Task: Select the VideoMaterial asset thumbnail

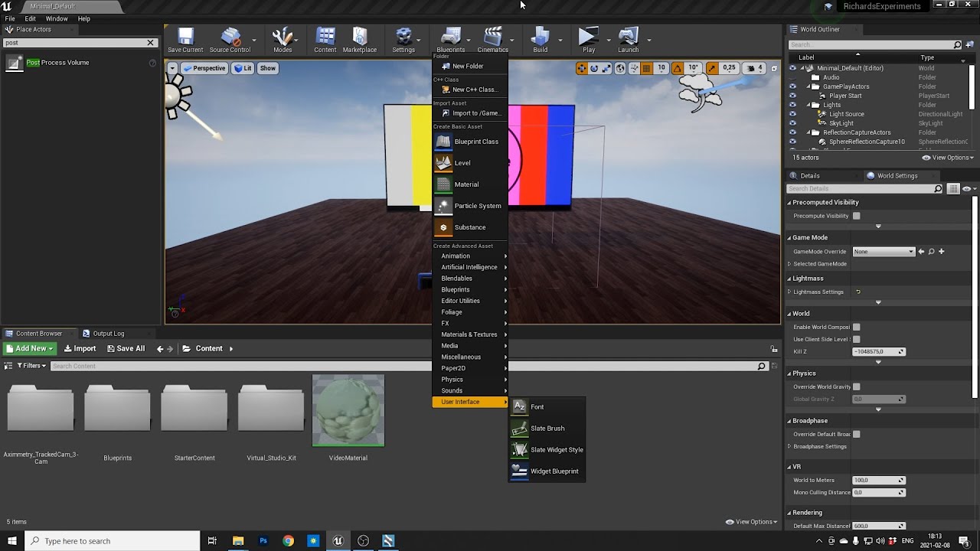Action: pos(348,410)
